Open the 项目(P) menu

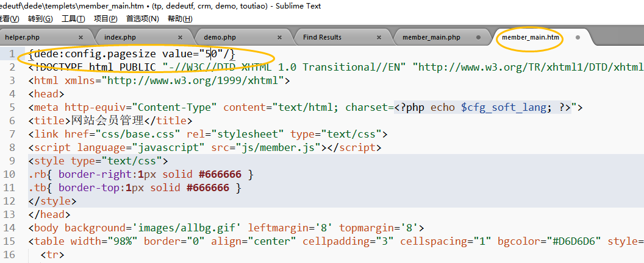[106, 19]
